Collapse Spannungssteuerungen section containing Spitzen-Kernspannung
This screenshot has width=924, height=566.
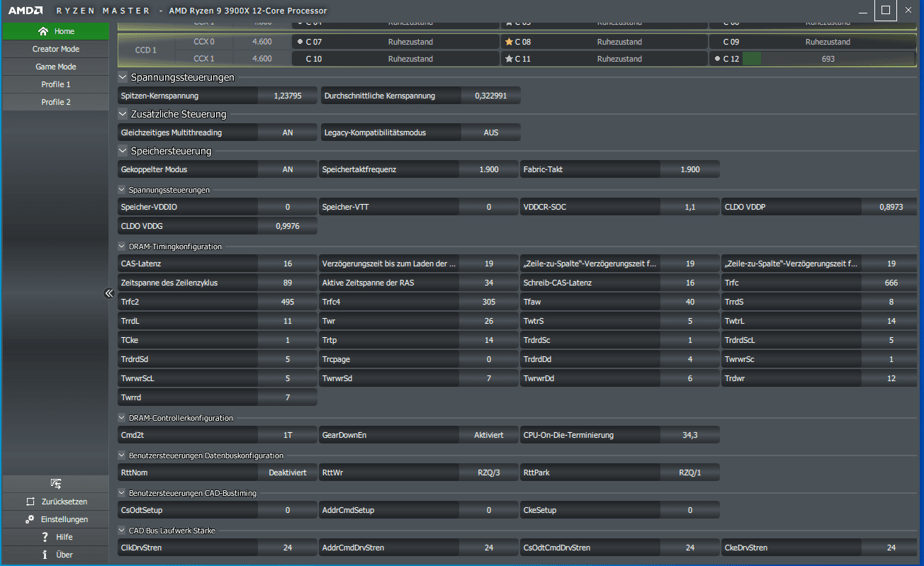point(123,77)
